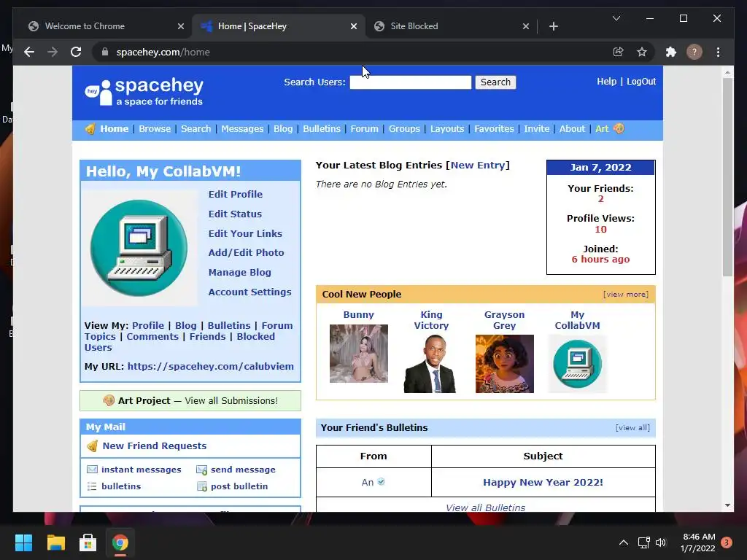Open Microsoft Store from the taskbar
747x560 pixels.
[88, 542]
